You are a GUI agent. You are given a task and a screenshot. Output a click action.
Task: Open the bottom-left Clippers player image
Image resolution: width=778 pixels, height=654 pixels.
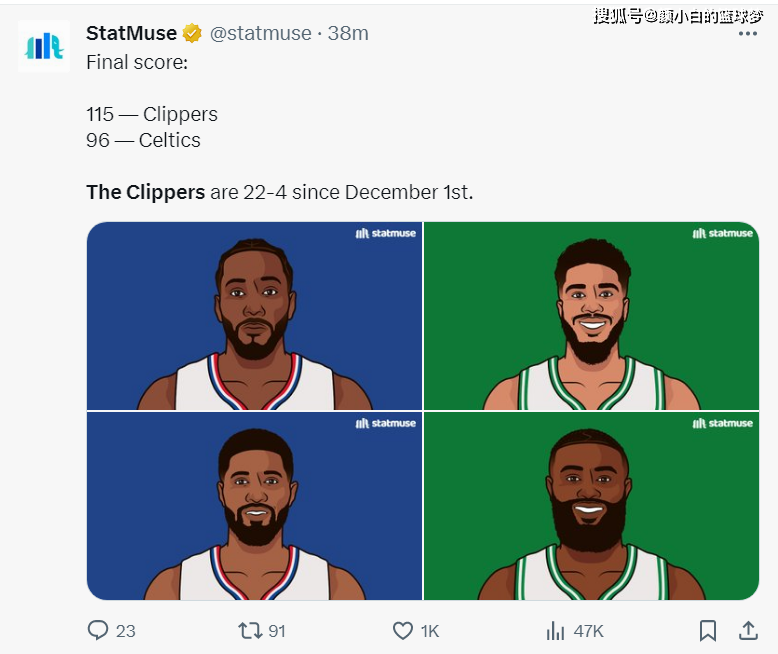coord(255,506)
